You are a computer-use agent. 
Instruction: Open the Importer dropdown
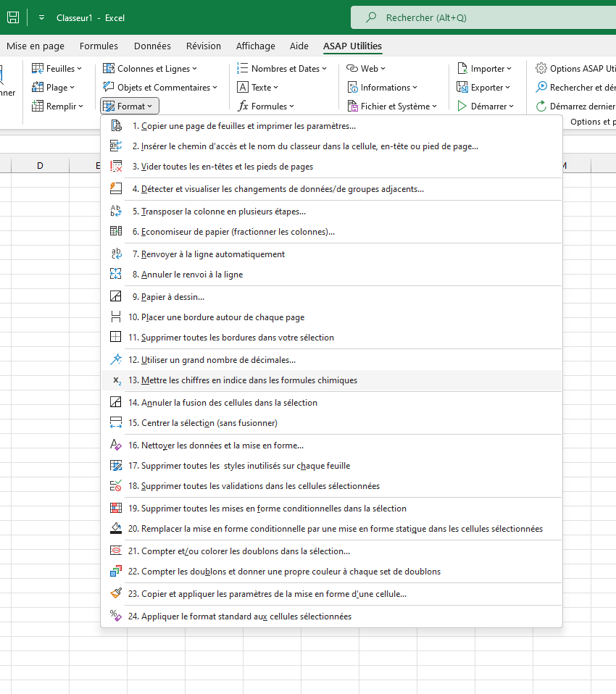(485, 69)
